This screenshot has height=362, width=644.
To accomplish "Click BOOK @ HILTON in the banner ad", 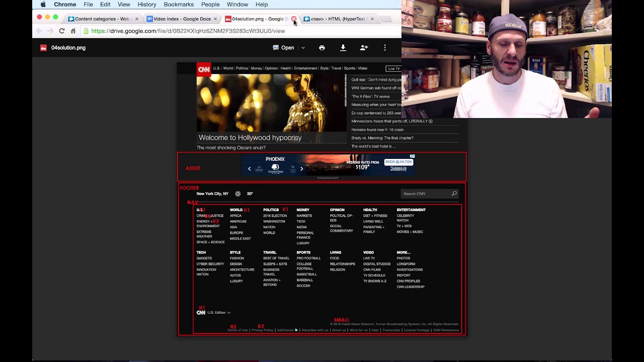I will (x=398, y=162).
